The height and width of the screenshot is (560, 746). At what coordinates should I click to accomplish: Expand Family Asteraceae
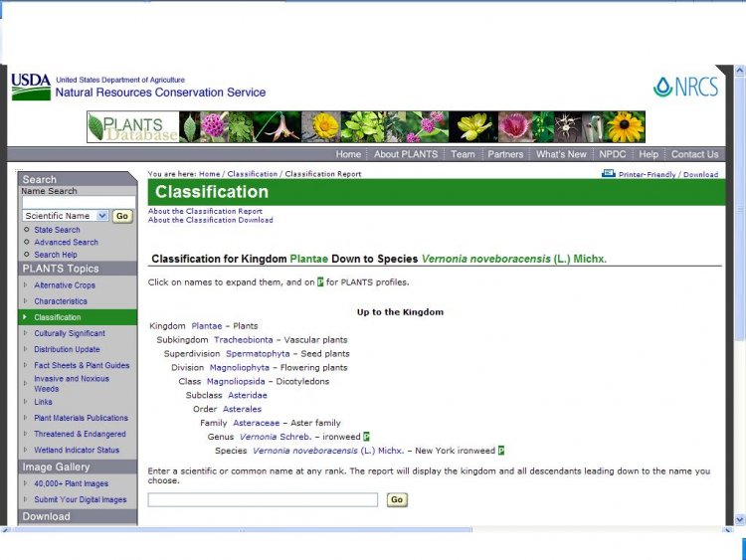coord(256,423)
